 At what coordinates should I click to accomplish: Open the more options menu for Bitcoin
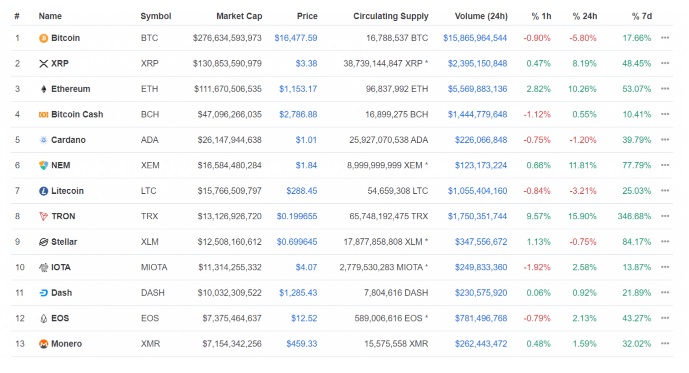click(665, 38)
